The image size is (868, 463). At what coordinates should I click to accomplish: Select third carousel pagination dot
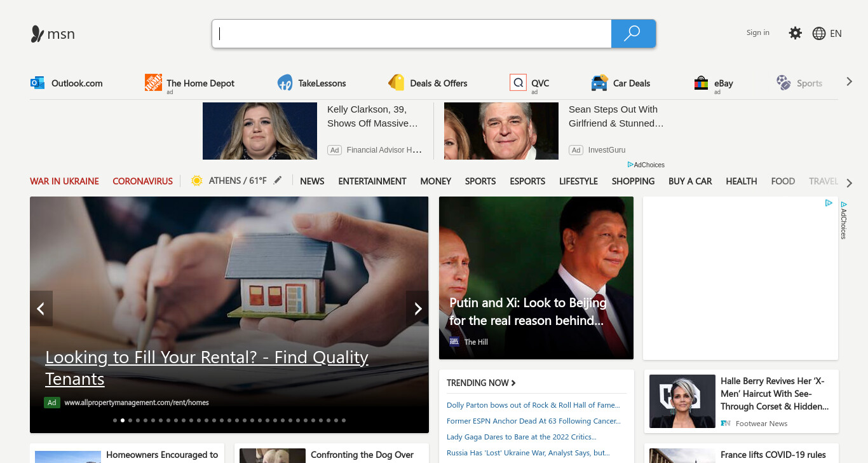[130, 420]
